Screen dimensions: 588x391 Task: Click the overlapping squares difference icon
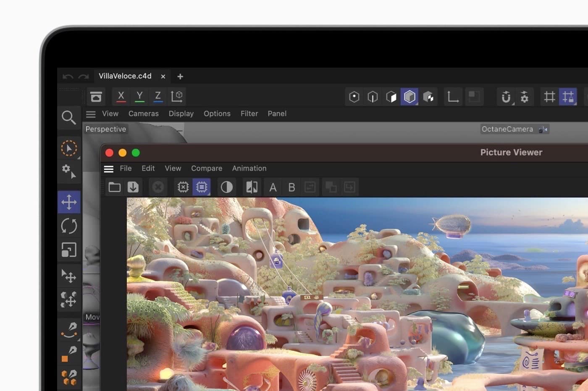[x=331, y=187]
